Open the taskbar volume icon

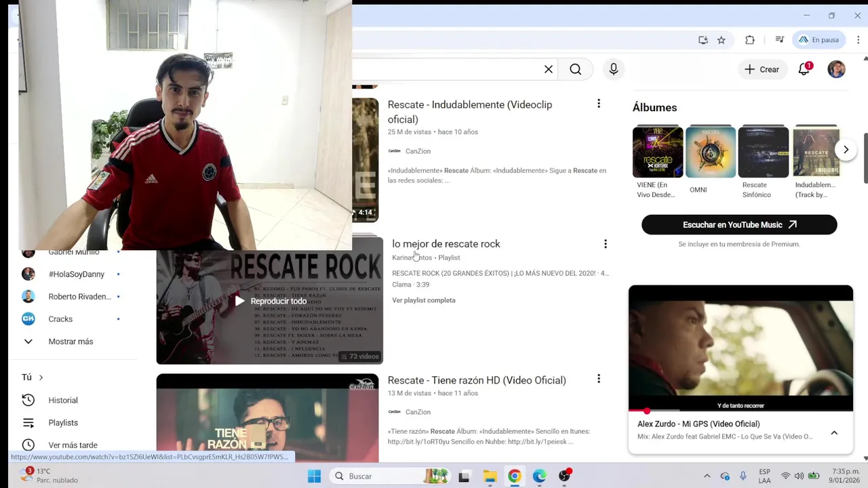tap(799, 476)
